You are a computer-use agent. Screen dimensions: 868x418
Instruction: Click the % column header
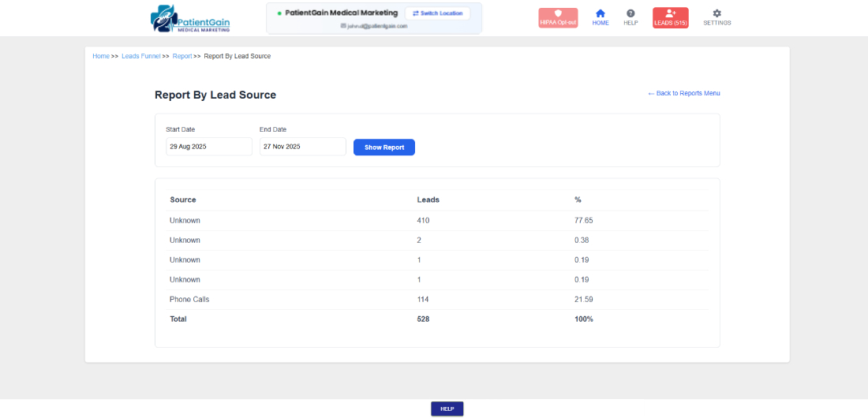tap(578, 200)
